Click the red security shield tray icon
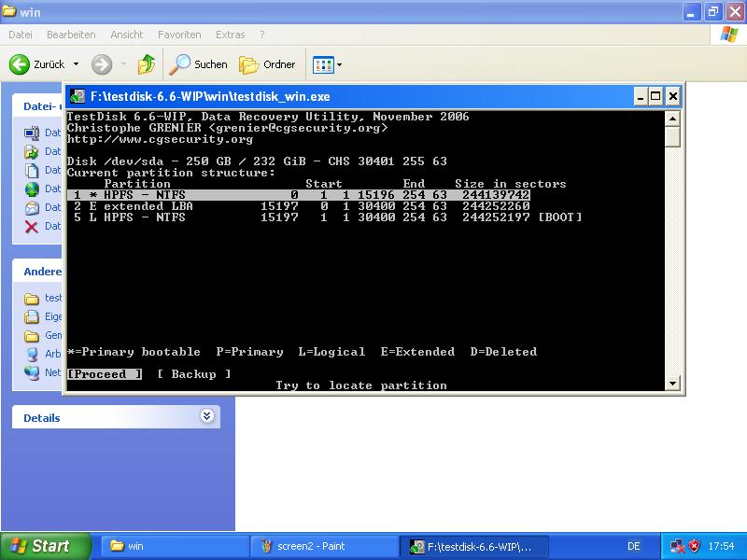 click(695, 546)
